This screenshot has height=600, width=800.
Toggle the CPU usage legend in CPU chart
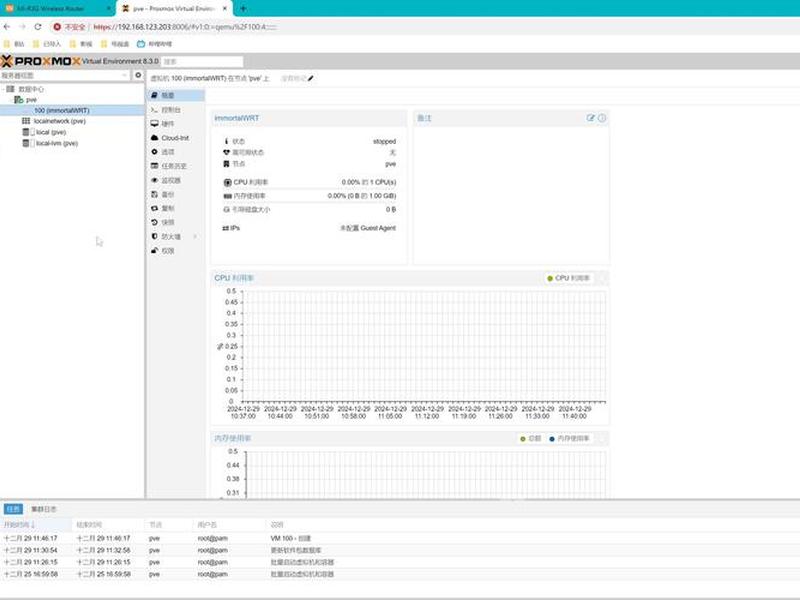(x=568, y=278)
